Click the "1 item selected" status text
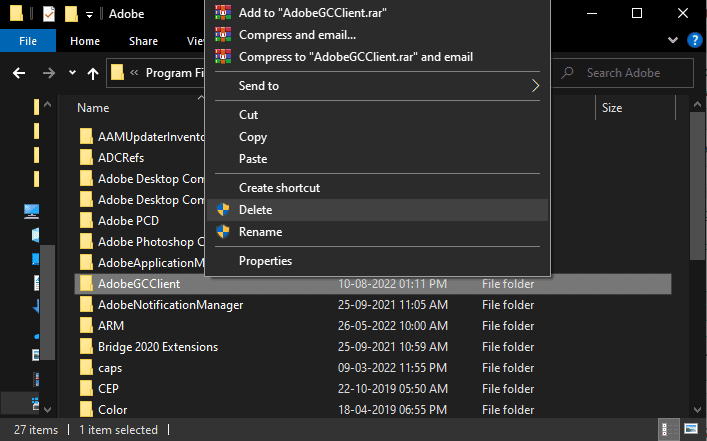The image size is (707, 441). 118,430
